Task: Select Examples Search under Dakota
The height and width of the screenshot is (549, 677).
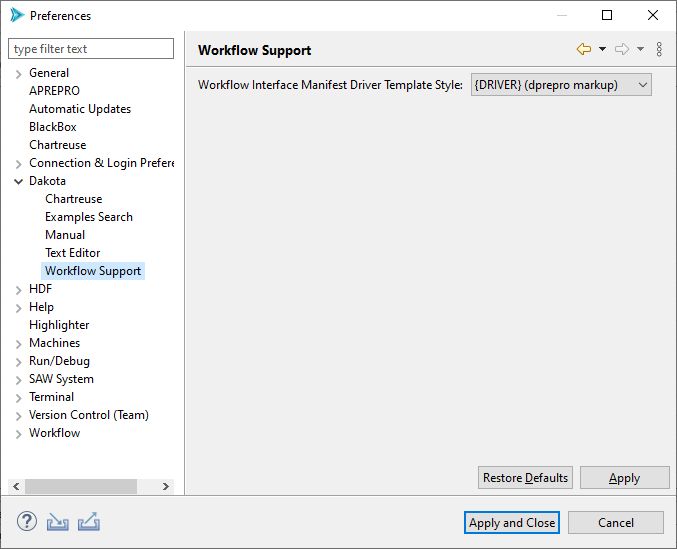Action: tap(89, 217)
